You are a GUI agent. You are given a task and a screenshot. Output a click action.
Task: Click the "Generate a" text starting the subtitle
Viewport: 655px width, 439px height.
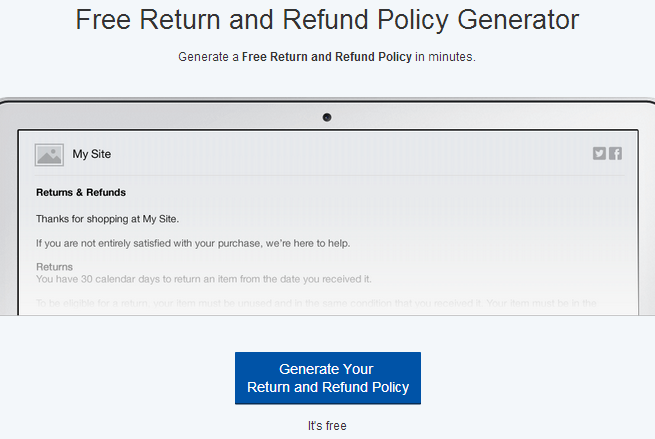coord(208,56)
